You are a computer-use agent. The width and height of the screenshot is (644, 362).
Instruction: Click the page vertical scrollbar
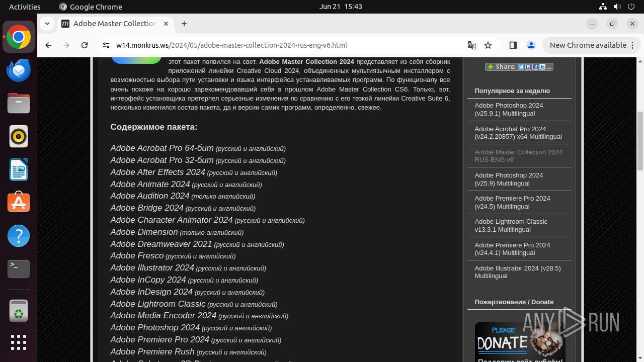coord(640,141)
